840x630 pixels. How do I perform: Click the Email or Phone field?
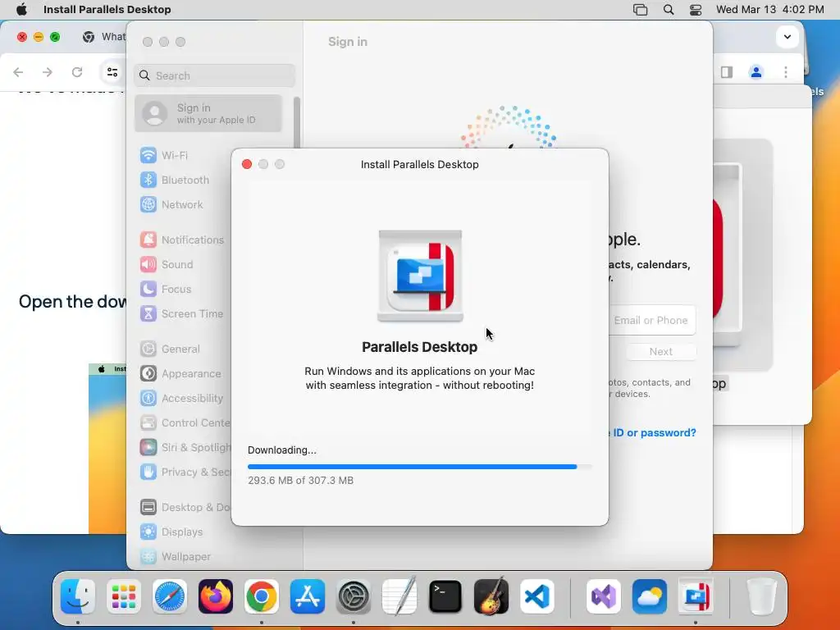click(652, 321)
